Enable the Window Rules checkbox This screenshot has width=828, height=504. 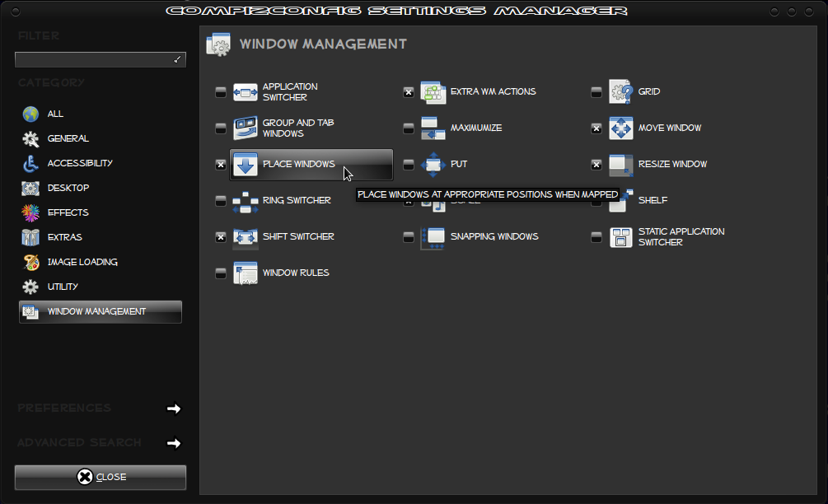tap(221, 273)
